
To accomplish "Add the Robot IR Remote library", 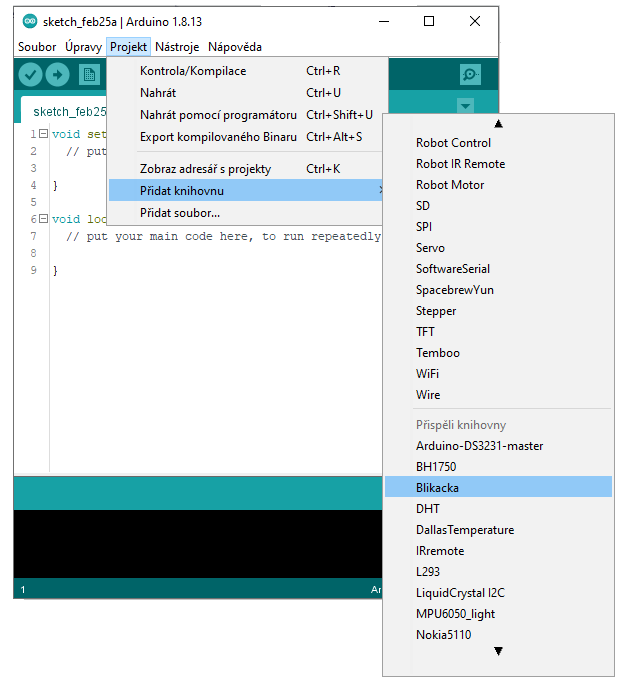I will pos(498,164).
